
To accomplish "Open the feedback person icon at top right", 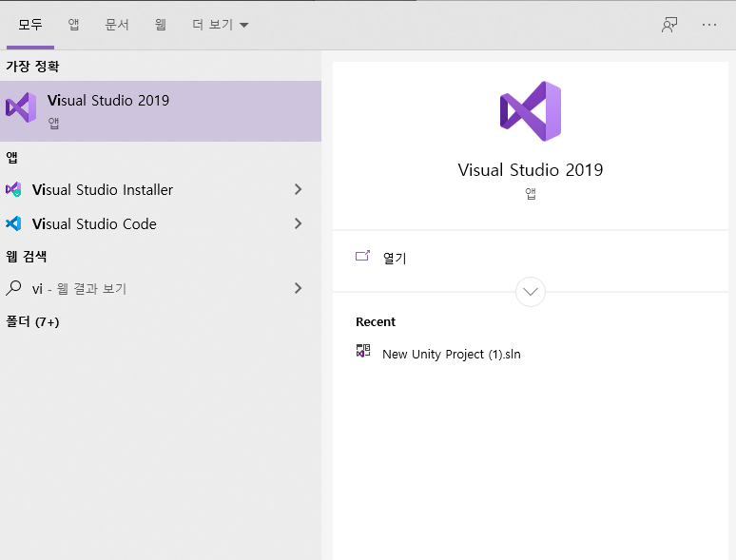I will coord(669,25).
